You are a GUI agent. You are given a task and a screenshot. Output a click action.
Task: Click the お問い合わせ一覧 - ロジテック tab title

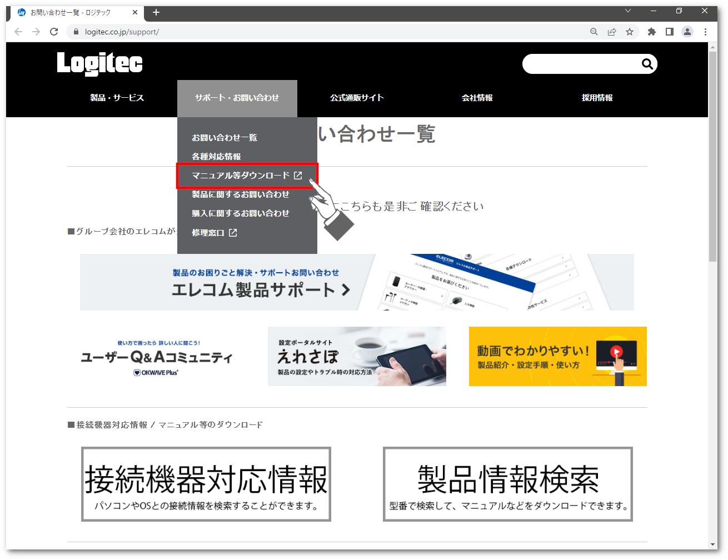pos(70,12)
